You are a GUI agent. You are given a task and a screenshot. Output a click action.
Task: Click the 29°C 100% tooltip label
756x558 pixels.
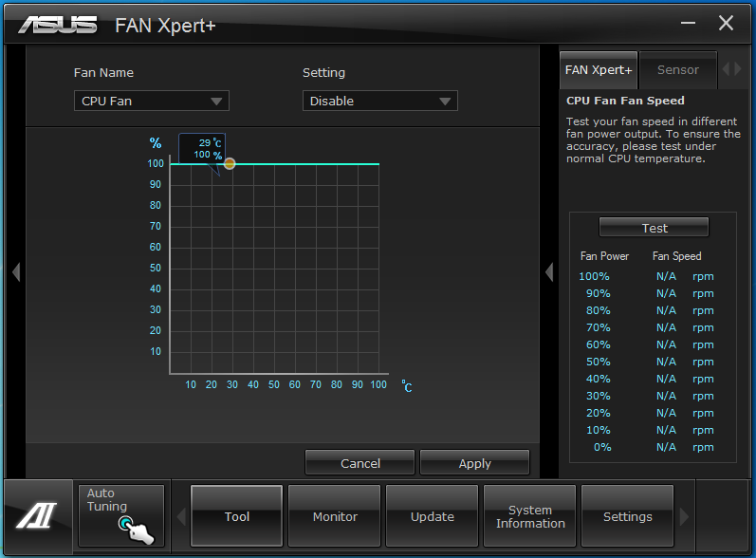202,149
